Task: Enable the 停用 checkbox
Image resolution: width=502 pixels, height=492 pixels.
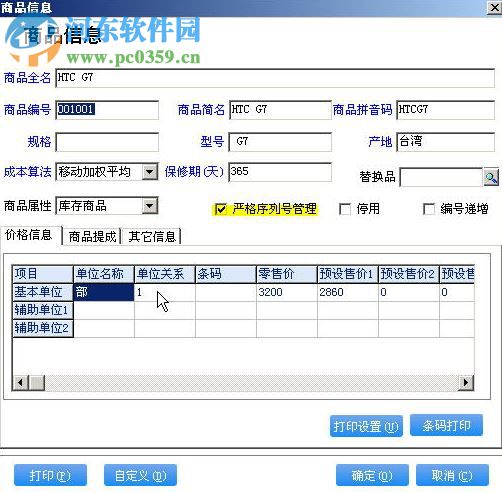Action: 345,210
